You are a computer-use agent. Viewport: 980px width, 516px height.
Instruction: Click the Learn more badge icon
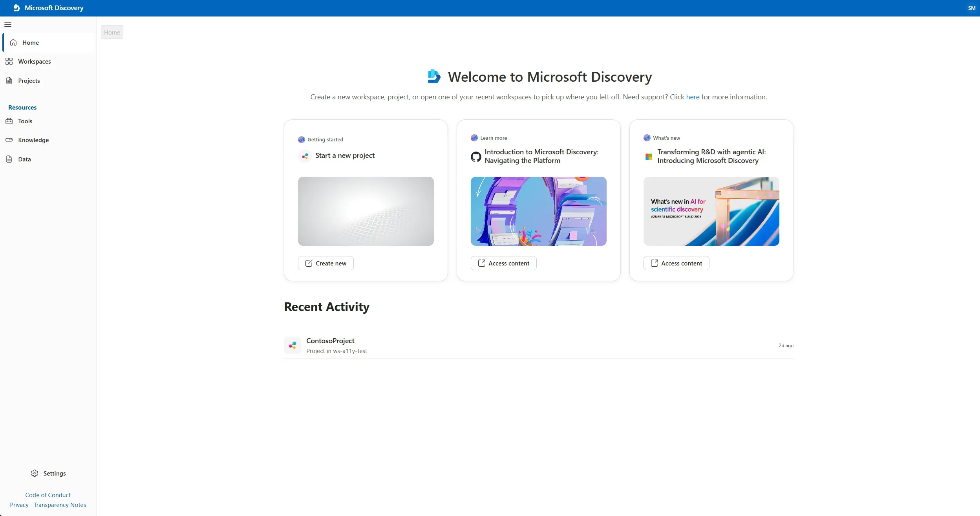tap(474, 138)
